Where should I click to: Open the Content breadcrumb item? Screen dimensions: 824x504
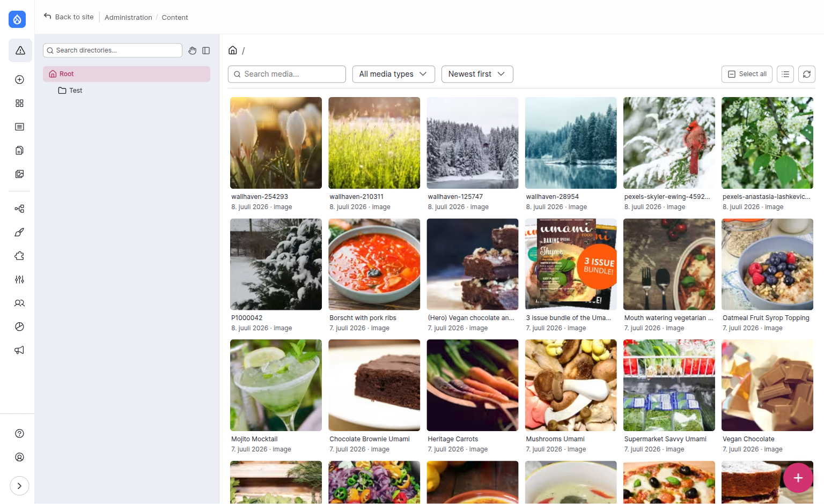(175, 17)
